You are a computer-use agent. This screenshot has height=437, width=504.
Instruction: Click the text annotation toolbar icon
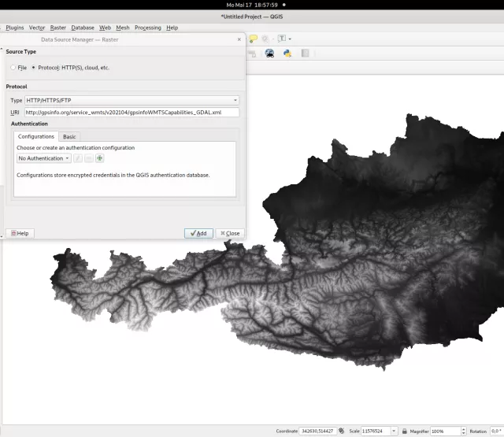tap(281, 39)
